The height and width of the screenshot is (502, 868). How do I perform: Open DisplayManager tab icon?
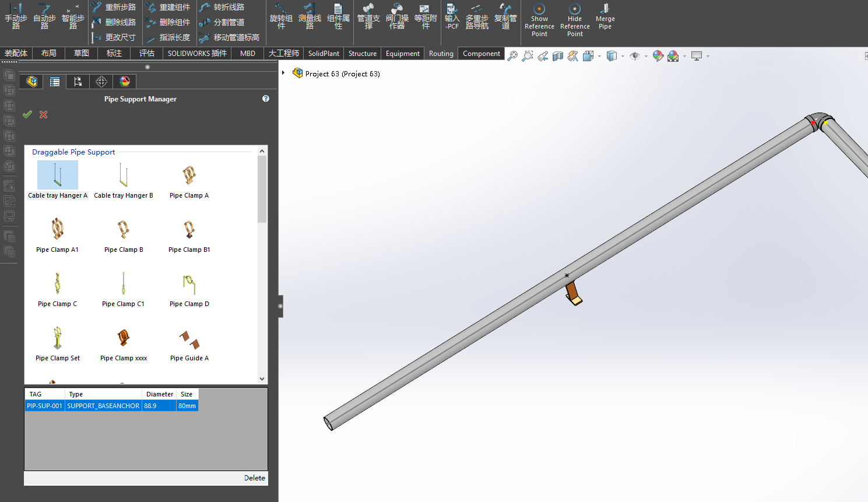[125, 82]
